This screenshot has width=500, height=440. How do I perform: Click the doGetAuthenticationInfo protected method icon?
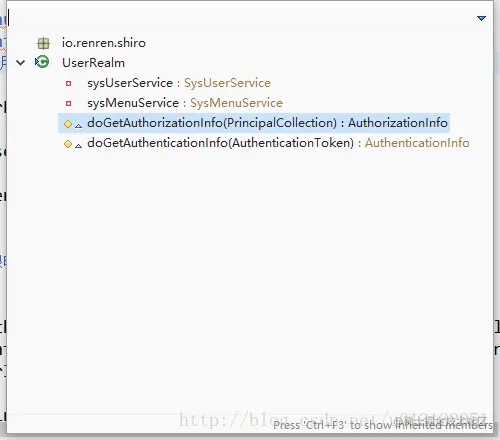pyautogui.click(x=68, y=144)
